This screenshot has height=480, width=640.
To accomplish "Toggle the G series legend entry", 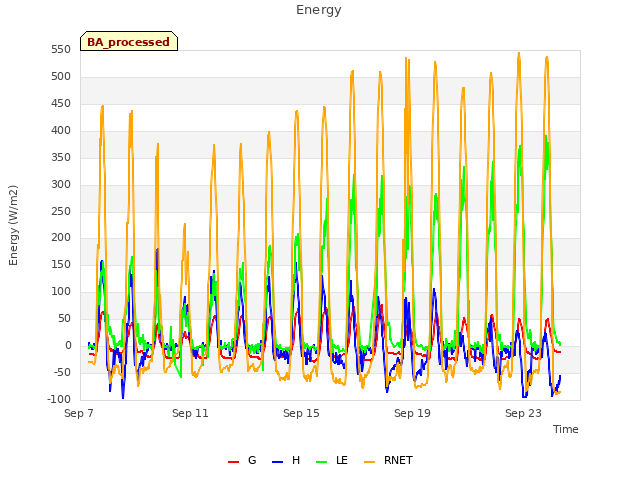I will tap(242, 461).
